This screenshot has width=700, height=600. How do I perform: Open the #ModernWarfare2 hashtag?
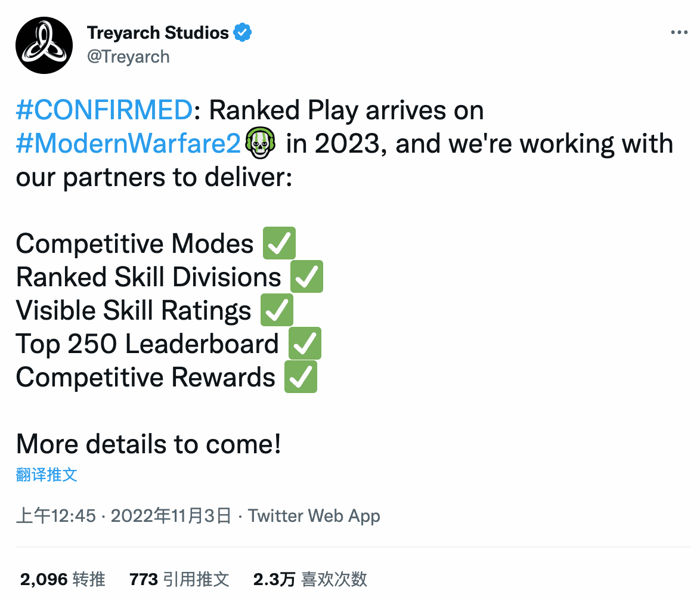pyautogui.click(x=128, y=143)
